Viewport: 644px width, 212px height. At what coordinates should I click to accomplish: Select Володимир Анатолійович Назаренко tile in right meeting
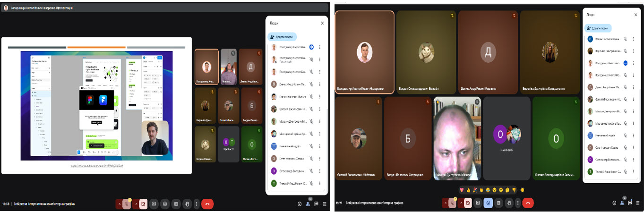click(x=364, y=52)
